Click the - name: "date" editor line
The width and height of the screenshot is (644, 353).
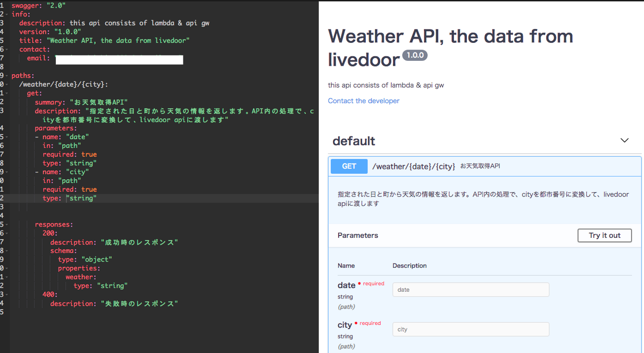62,137
